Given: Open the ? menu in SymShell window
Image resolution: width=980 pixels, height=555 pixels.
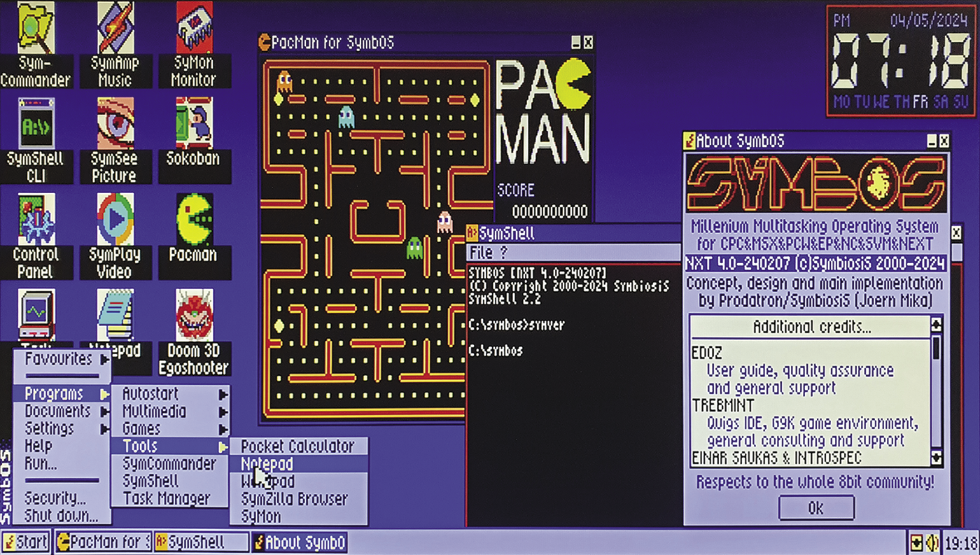Looking at the screenshot, I should point(503,253).
